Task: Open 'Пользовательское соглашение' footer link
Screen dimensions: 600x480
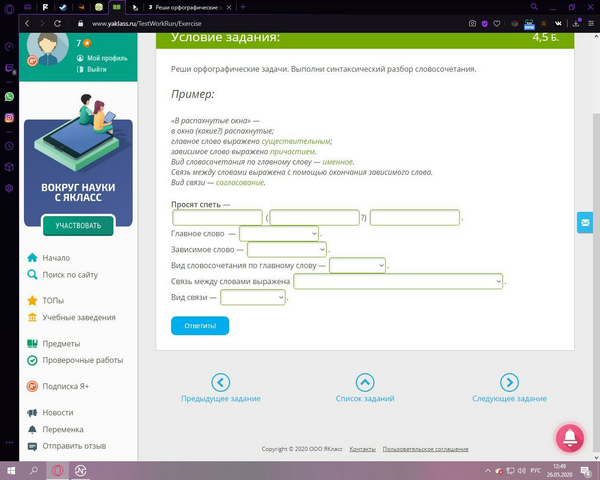Action: (x=426, y=449)
